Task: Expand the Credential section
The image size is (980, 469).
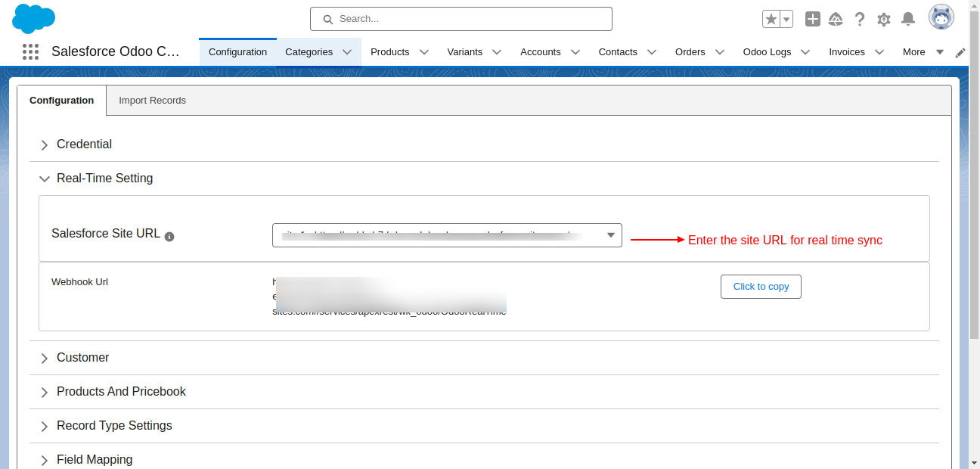Action: [x=45, y=144]
